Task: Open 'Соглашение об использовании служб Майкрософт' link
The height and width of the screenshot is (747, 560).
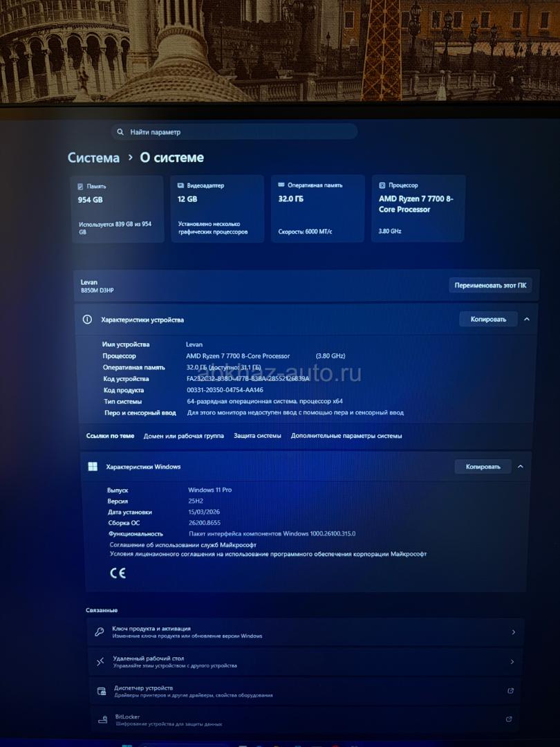Action: click(183, 544)
